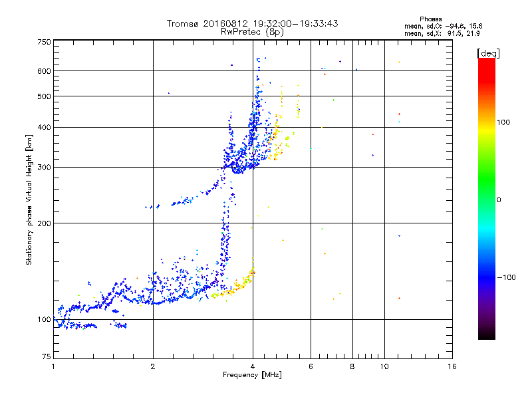Click the y-axis tick label '400'

[x=44, y=127]
